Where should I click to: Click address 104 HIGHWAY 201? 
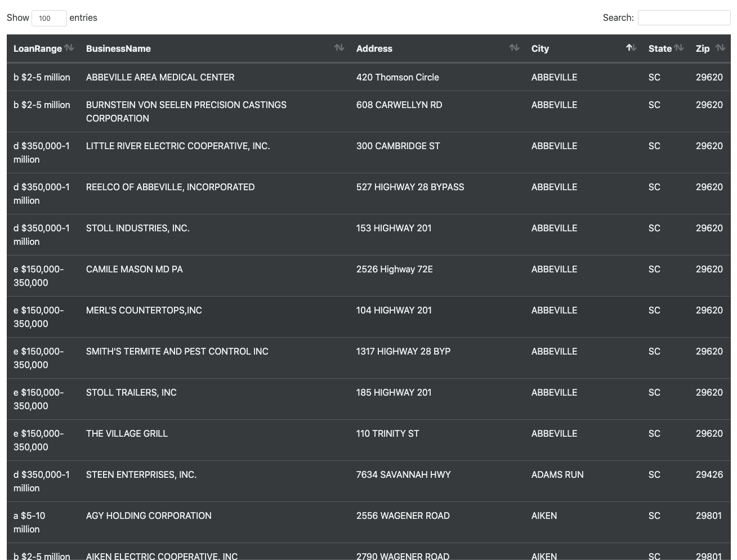394,310
